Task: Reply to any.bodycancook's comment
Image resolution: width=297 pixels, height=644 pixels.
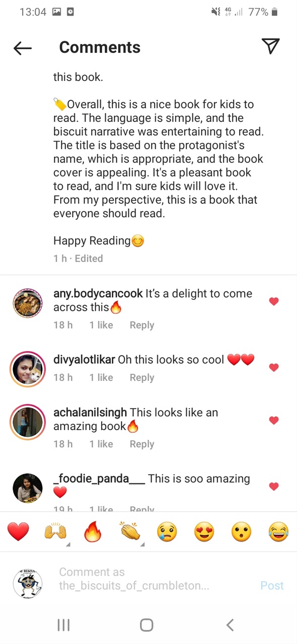Action: [x=142, y=325]
